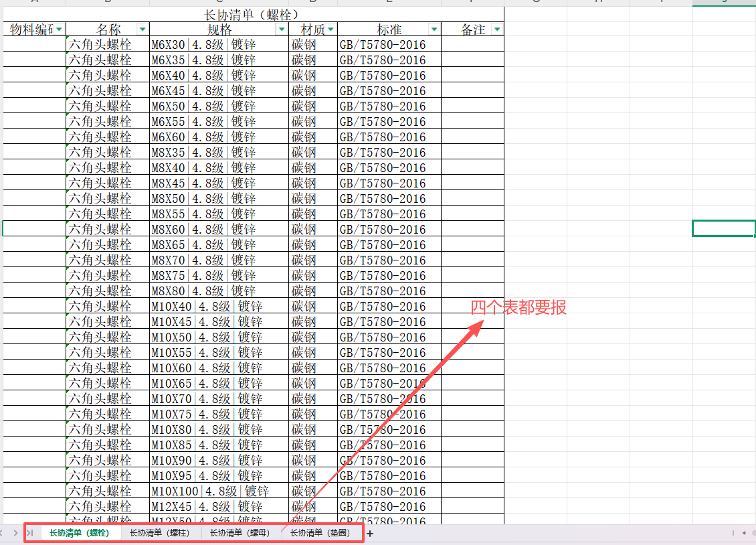Select the spec cell M6X35 | 4.8级 | 镀锌
Viewport: 756px width, 545px height.
[219, 60]
